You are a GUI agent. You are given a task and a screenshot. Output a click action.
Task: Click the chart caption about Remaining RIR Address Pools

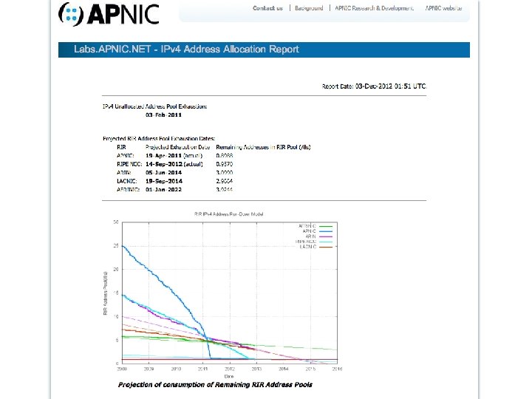point(215,385)
